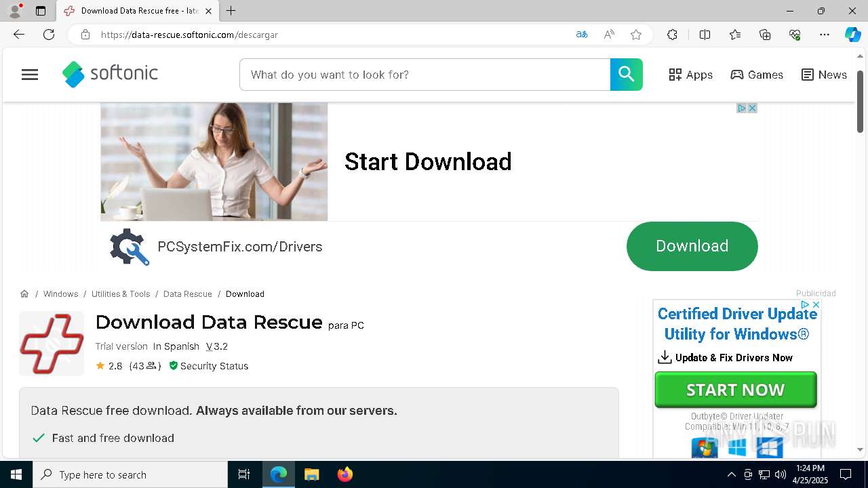Refresh the current page

pos(49,35)
